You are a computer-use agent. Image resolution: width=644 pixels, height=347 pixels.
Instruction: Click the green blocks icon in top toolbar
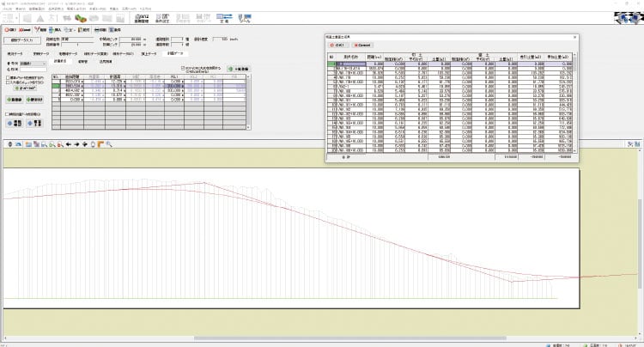(x=81, y=18)
